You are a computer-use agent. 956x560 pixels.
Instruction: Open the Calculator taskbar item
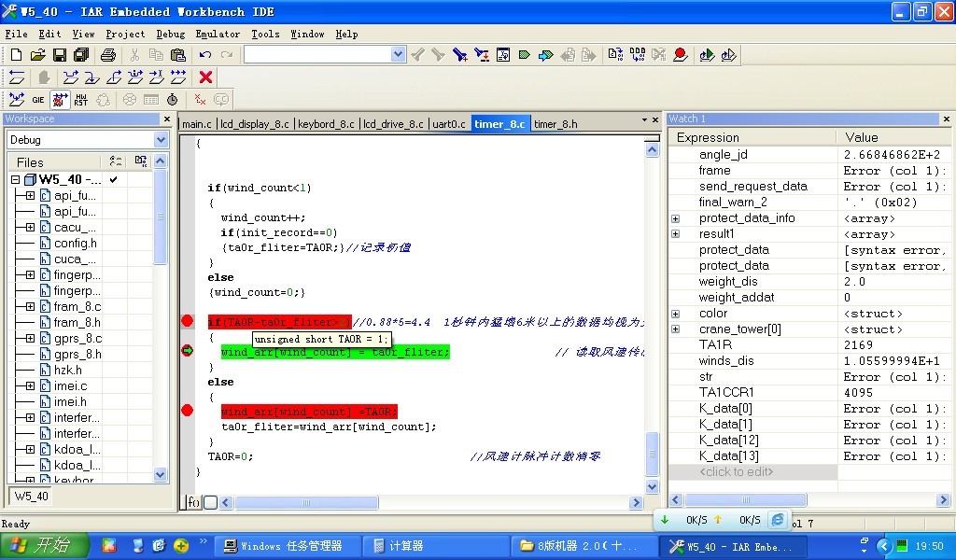(434, 546)
